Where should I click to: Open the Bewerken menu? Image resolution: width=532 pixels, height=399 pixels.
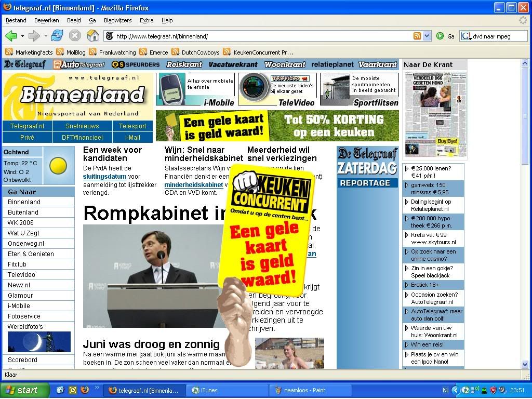[46, 20]
